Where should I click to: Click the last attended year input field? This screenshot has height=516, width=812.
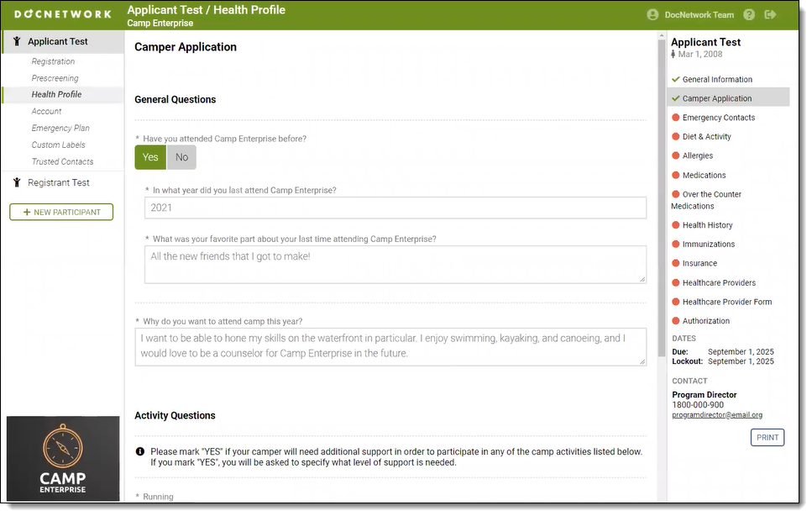tap(395, 208)
